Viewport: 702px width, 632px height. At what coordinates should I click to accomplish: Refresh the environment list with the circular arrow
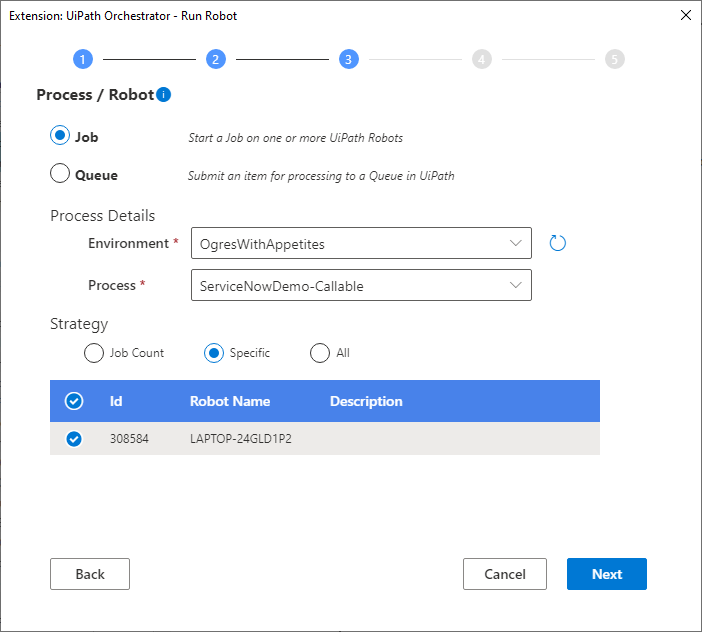point(557,243)
